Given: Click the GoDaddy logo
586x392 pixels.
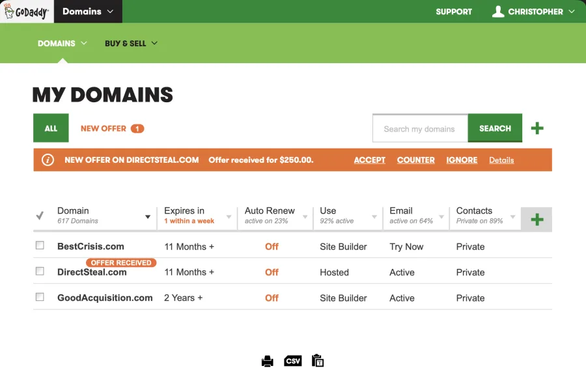Looking at the screenshot, I should point(26,11).
